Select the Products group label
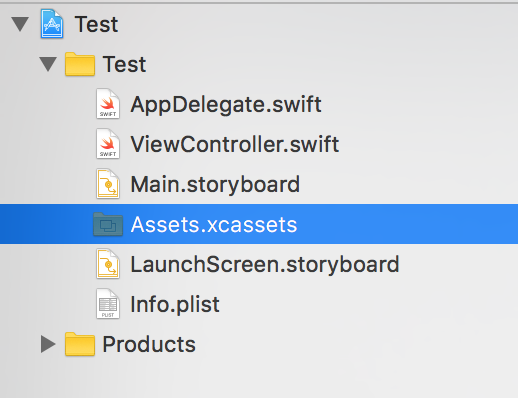The width and height of the screenshot is (518, 398). (x=149, y=344)
